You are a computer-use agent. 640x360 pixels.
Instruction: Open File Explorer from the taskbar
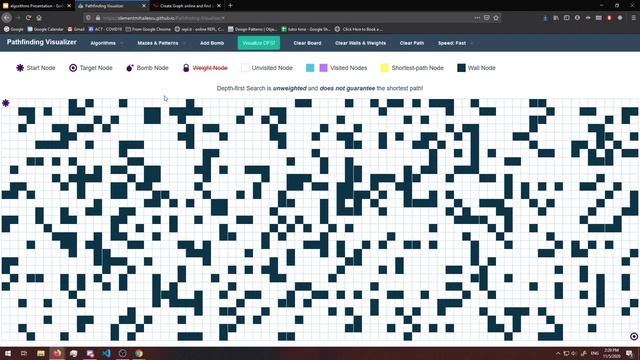click(41, 353)
